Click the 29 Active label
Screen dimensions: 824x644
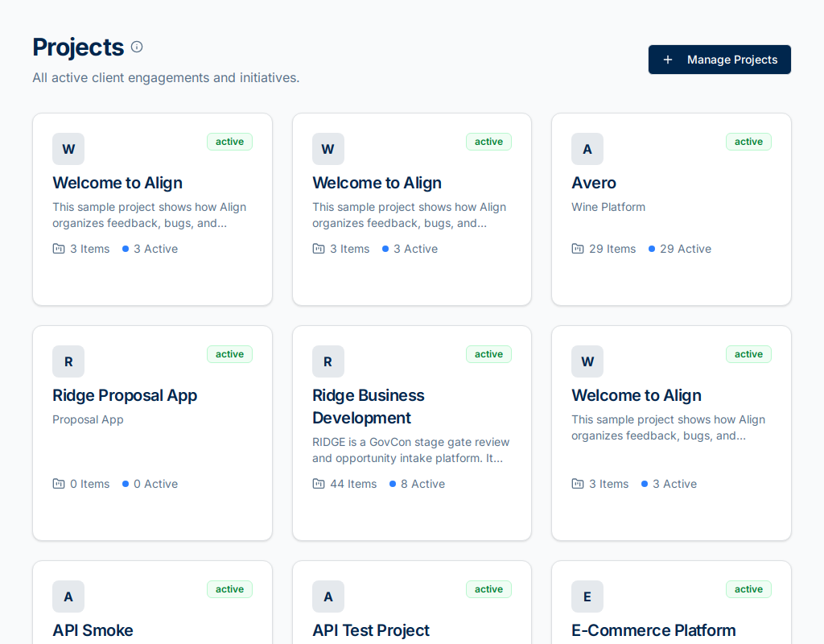[686, 249]
